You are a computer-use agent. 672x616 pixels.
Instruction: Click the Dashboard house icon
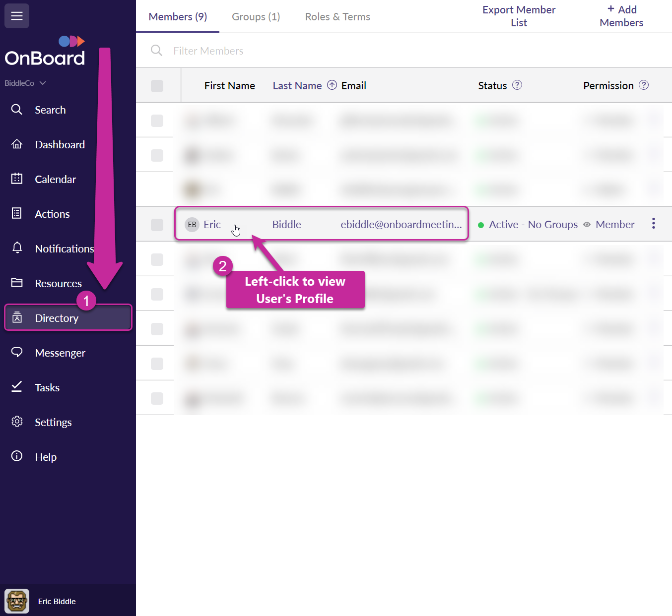pos(17,144)
